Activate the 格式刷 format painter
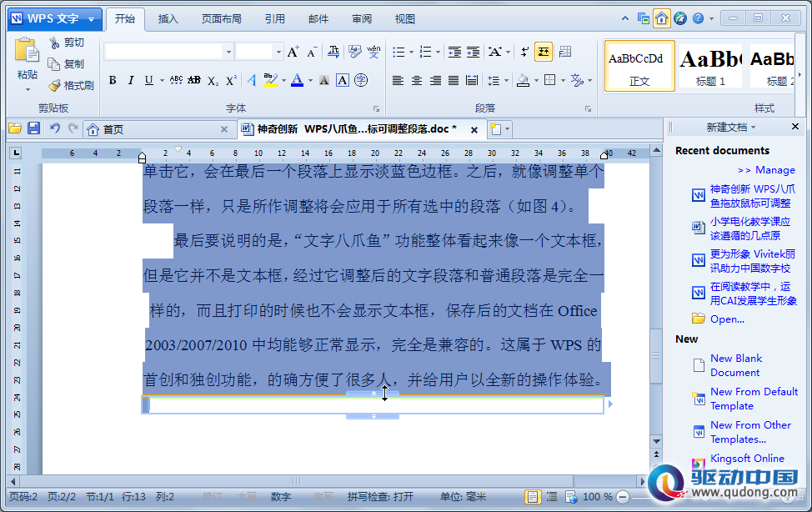 point(72,85)
